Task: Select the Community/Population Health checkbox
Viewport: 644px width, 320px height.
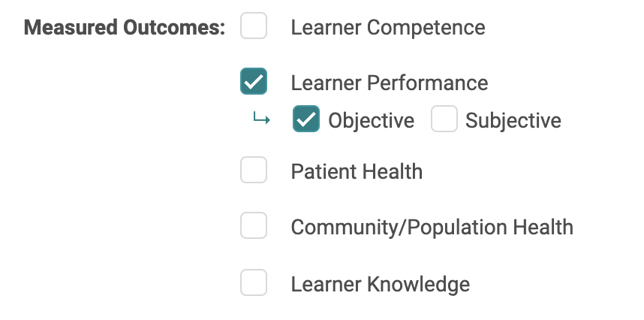Action: [254, 225]
